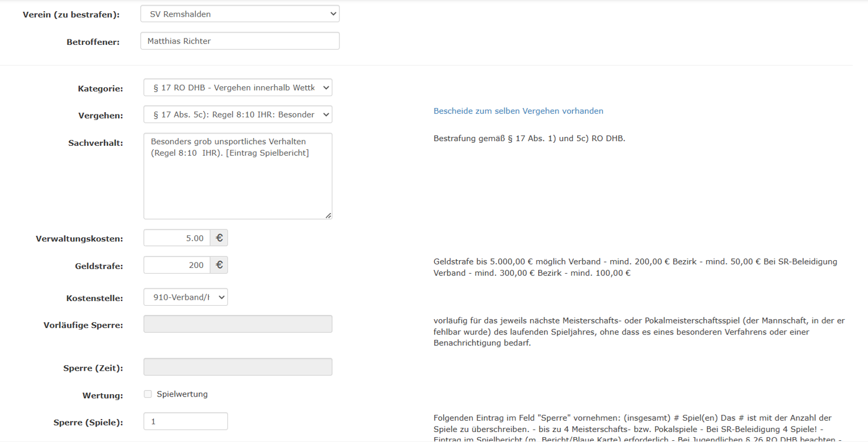Expand the Kategorie dropdown
This screenshot has width=868, height=442.
click(x=237, y=88)
